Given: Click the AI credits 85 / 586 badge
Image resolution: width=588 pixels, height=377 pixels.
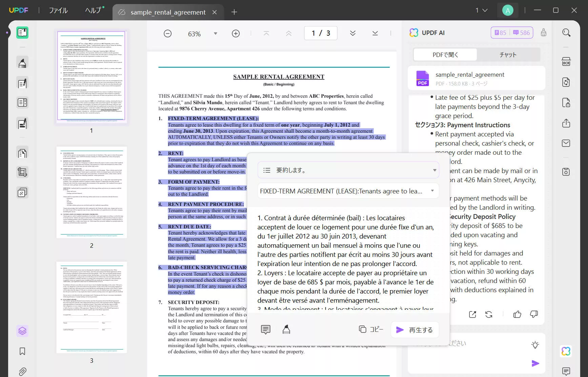Looking at the screenshot, I should tap(512, 33).
